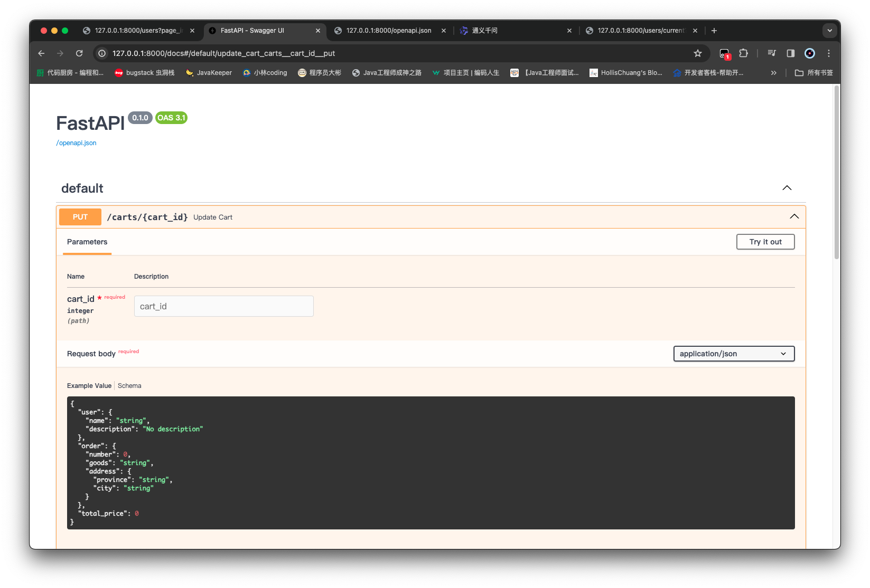Screen dimensions: 870x588
Task: Switch to the openapi.json browser tab
Action: coord(390,31)
